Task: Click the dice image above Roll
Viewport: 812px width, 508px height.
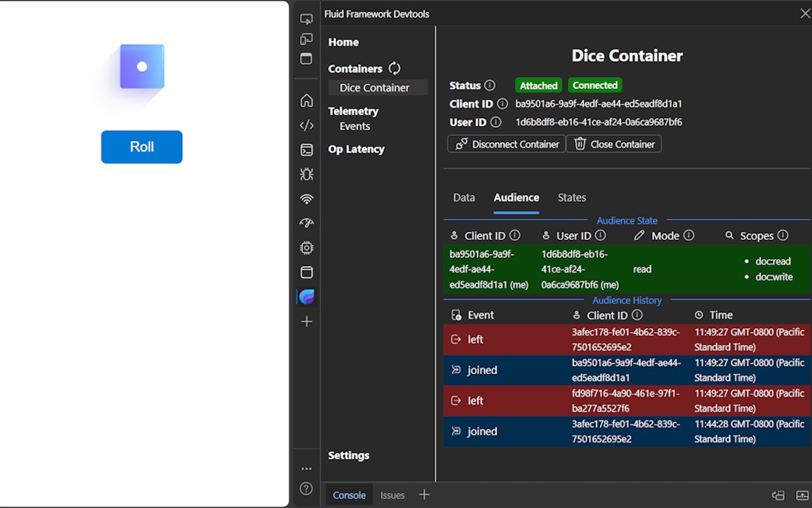Action: point(142,67)
